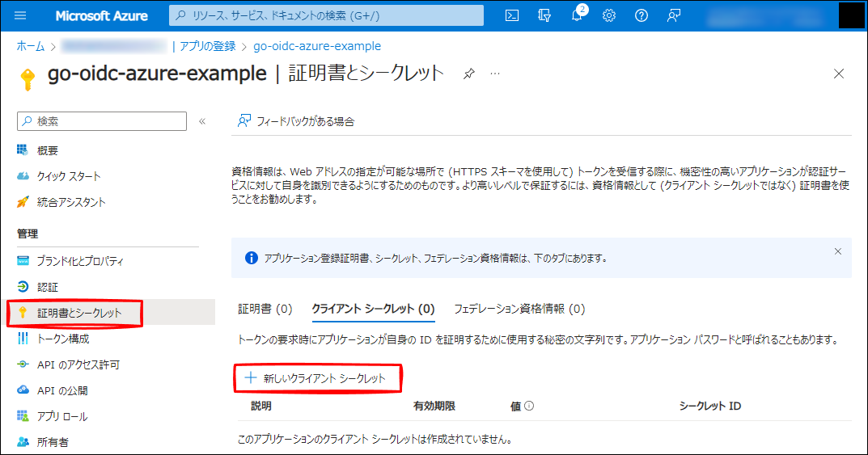Click the info icon next to 値 column

pos(529,406)
